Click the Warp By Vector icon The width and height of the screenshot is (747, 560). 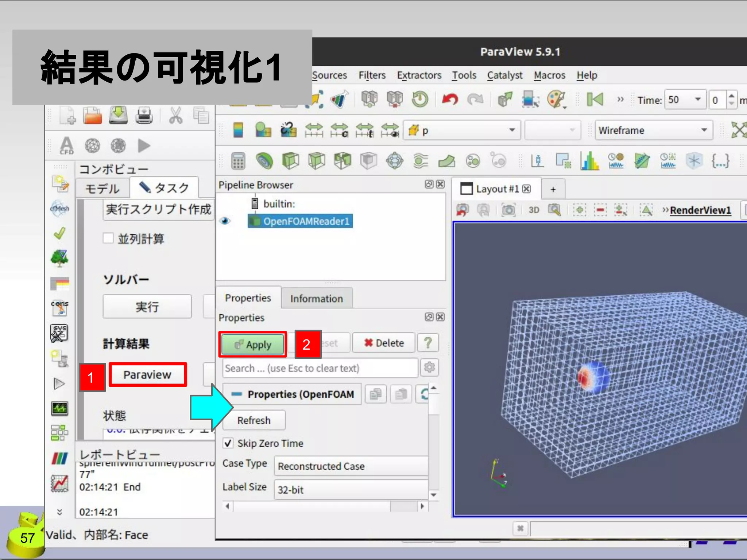447,161
